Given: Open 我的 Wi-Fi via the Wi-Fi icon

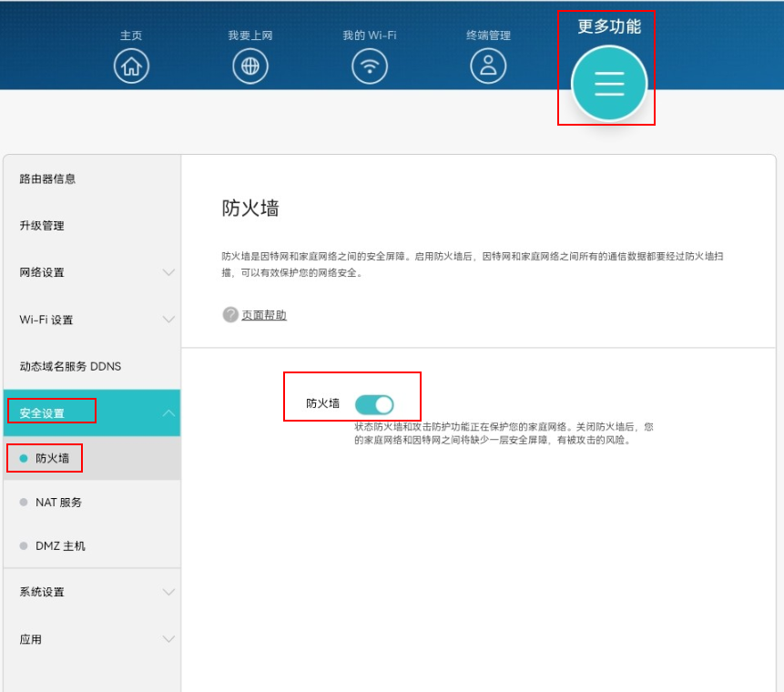Looking at the screenshot, I should [369, 66].
